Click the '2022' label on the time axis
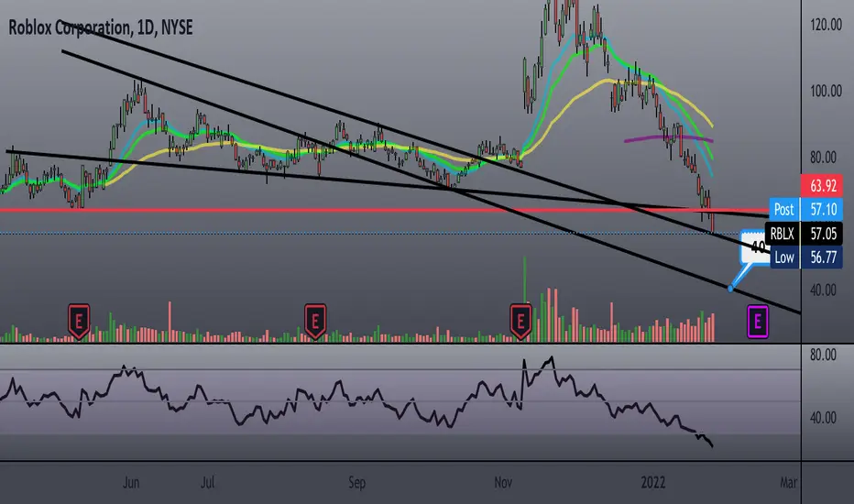The height and width of the screenshot is (504, 854). (652, 482)
